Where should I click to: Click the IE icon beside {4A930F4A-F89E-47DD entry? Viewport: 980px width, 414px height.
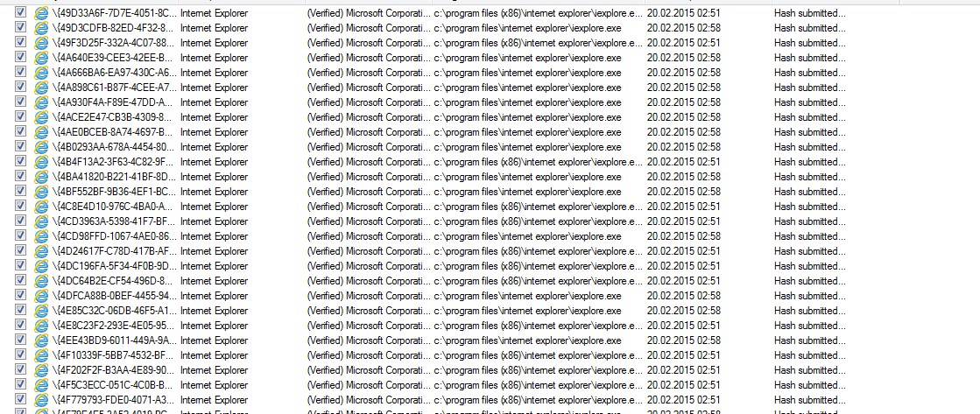[x=41, y=102]
